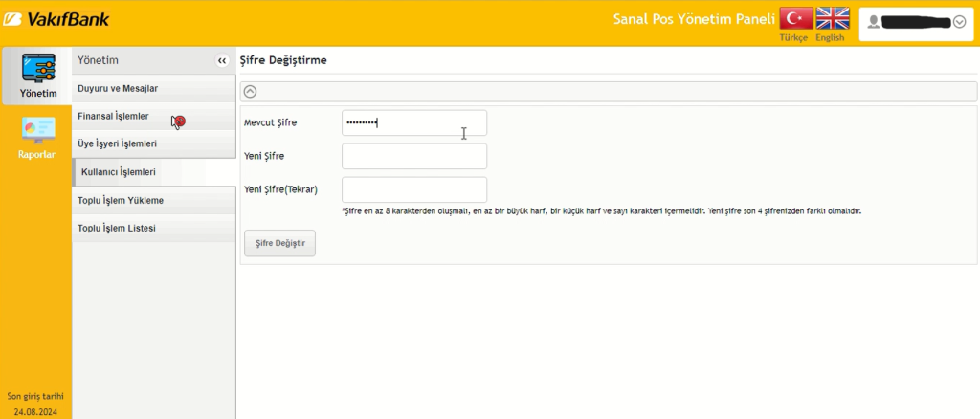Click the Yönetim monitor icon in sidebar
The width and height of the screenshot is (980, 419).
(38, 68)
